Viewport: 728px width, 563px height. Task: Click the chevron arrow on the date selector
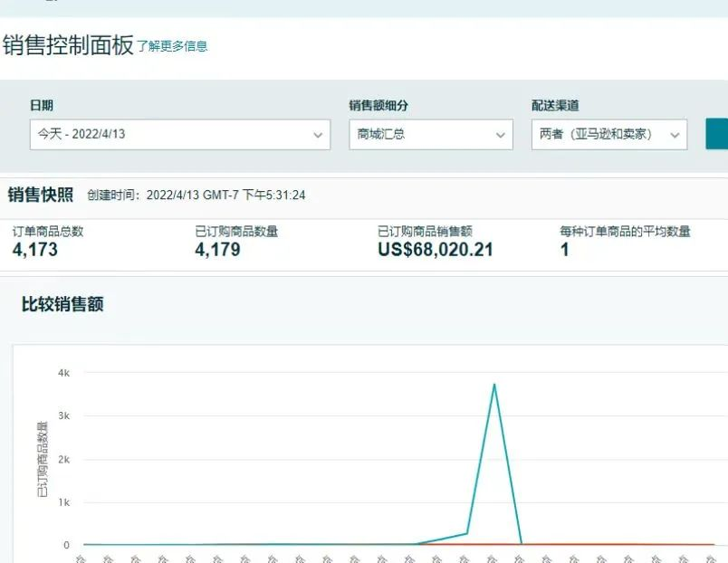click(319, 134)
